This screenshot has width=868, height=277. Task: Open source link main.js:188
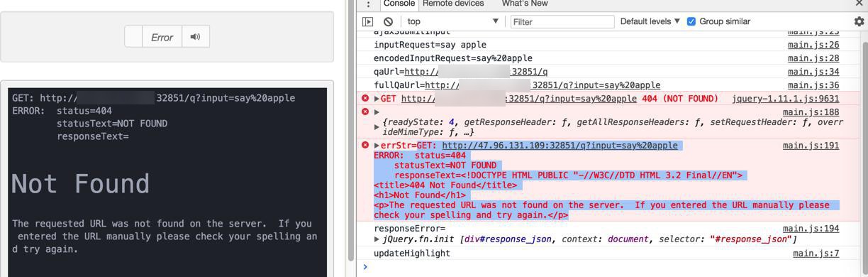click(811, 112)
